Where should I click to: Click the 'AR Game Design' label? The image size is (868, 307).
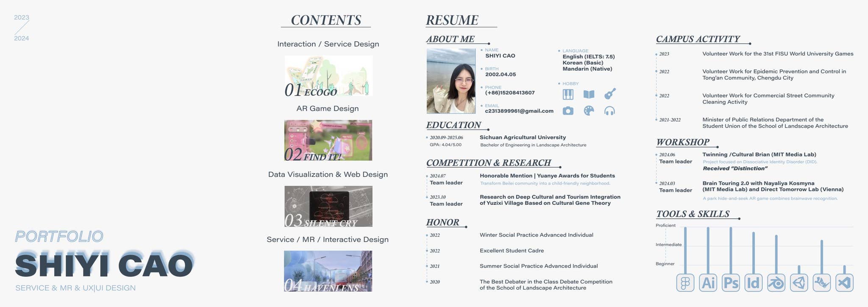coord(328,109)
